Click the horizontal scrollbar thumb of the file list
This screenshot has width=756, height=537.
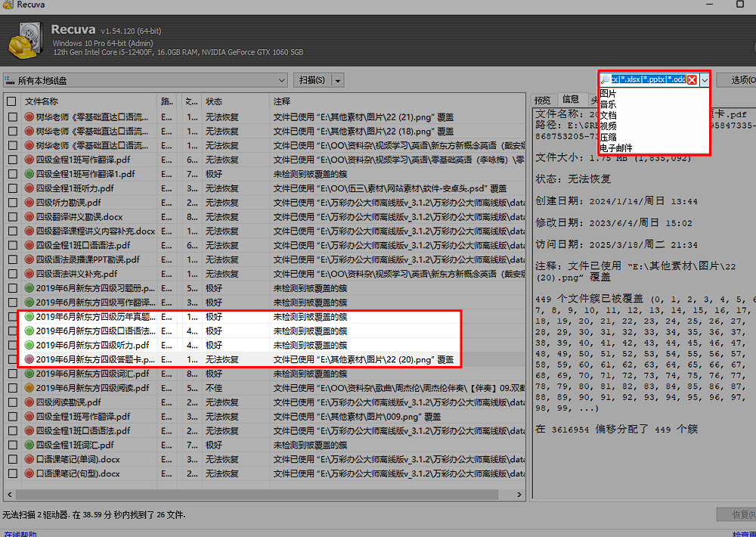click(257, 495)
